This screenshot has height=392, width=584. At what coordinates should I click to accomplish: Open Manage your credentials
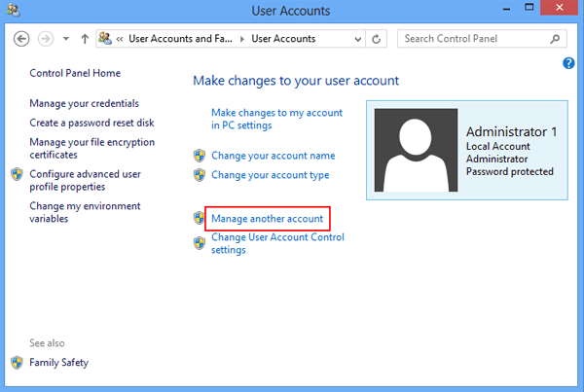pos(84,103)
